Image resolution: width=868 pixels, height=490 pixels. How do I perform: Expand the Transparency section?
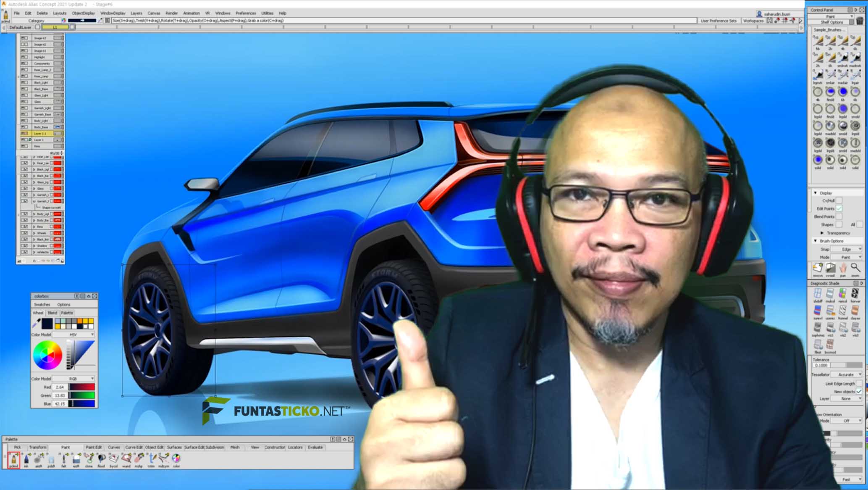(822, 233)
